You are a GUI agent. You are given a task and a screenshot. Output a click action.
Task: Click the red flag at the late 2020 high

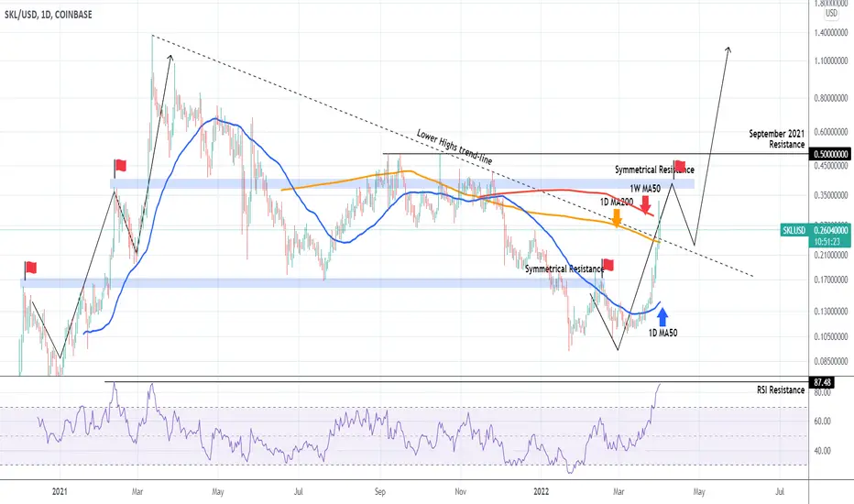[30, 268]
